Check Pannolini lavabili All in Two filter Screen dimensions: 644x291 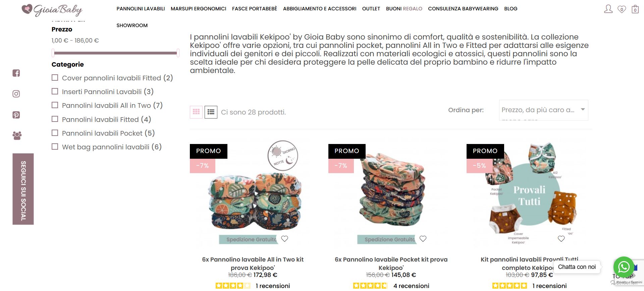[x=55, y=105]
